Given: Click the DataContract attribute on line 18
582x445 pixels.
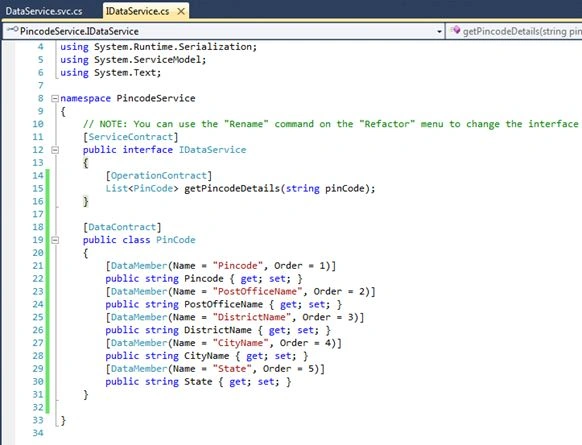Looking at the screenshot, I should (122, 227).
